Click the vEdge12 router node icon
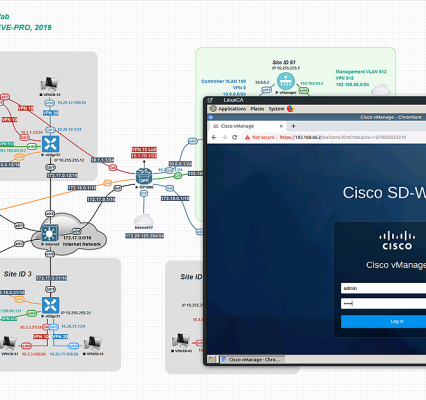The height and width of the screenshot is (400, 426). [50, 144]
